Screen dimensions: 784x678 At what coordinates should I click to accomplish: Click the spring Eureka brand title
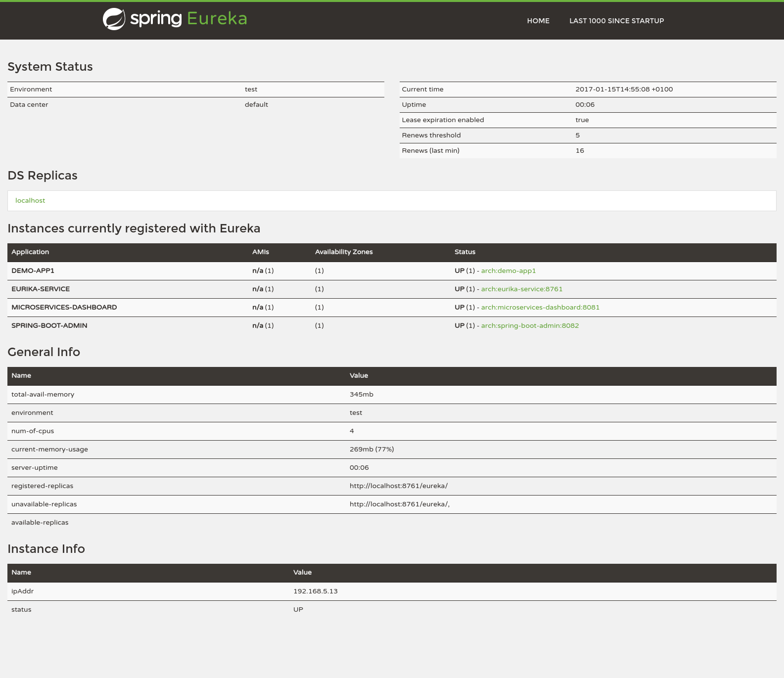click(x=188, y=19)
